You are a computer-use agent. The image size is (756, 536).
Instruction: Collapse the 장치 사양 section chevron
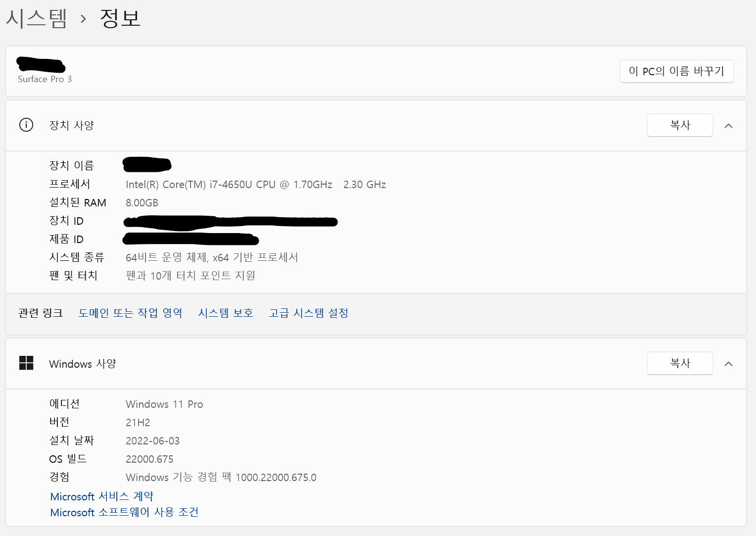coord(728,126)
